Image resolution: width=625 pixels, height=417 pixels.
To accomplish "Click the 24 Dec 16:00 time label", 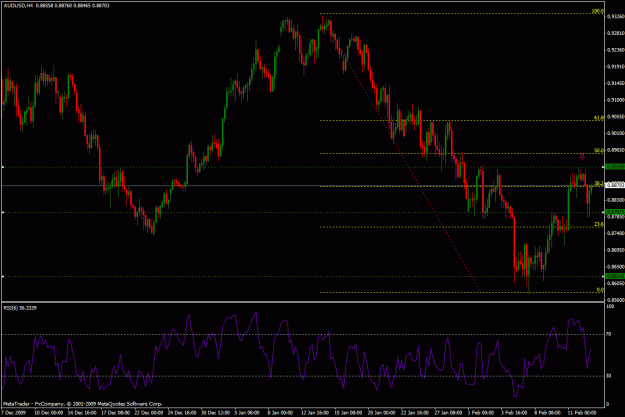I will pyautogui.click(x=183, y=413).
